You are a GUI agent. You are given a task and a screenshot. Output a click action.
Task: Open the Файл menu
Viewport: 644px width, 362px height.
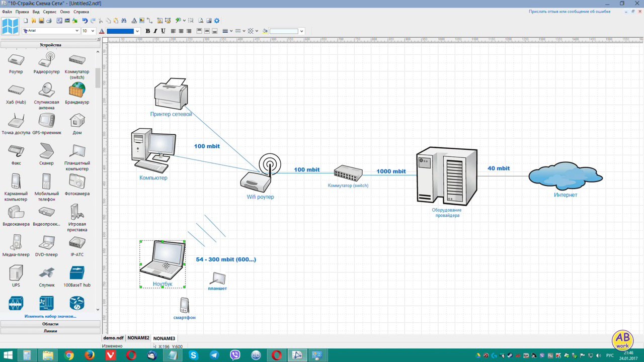[x=7, y=12]
